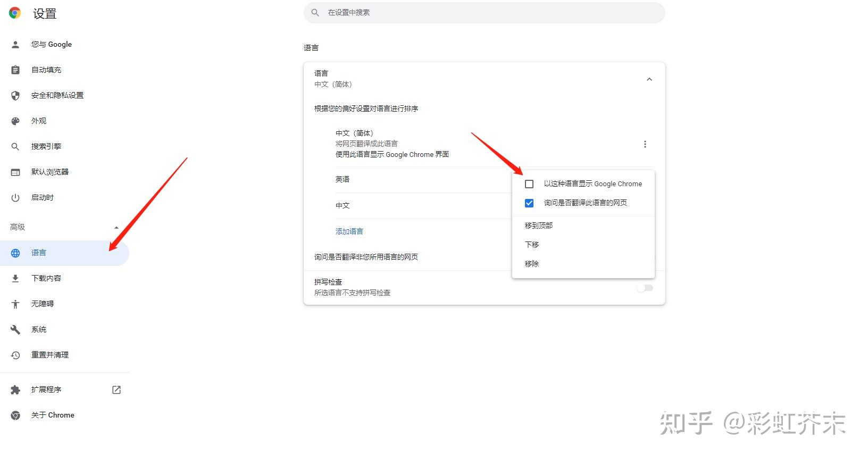The width and height of the screenshot is (868, 458).
Task: Click the 中文 language row
Action: click(423, 206)
